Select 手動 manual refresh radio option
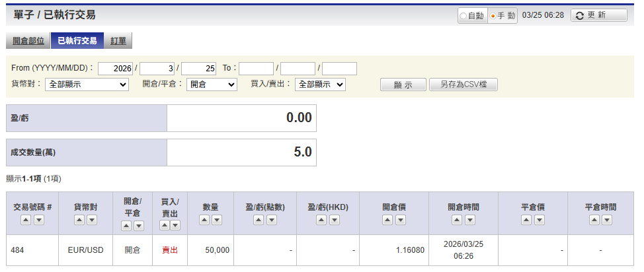The width and height of the screenshot is (644, 272). point(493,16)
